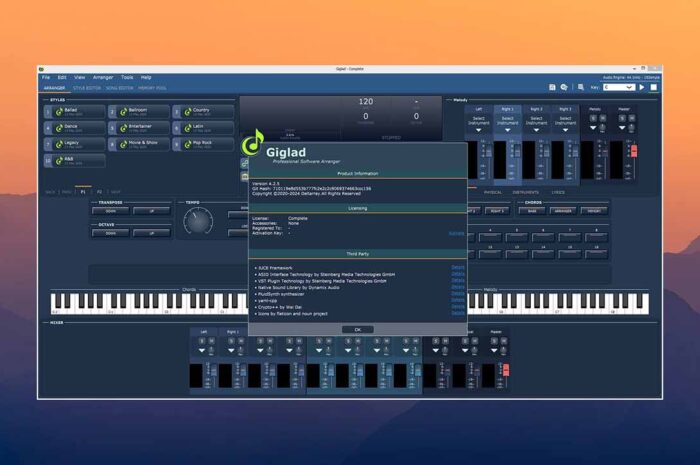Toggle Solo on the Master channel
700x465 pixels.
point(620,118)
